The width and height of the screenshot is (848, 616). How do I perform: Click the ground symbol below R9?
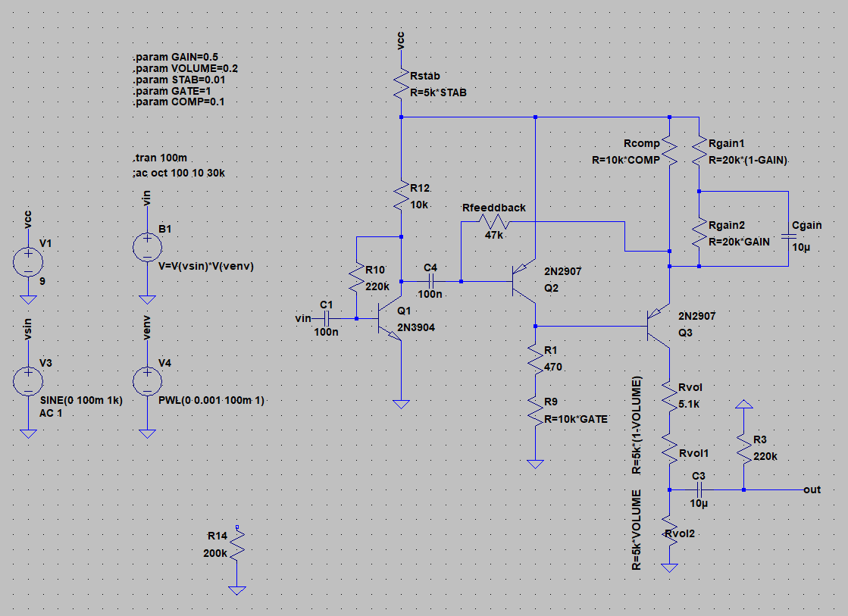(536, 464)
